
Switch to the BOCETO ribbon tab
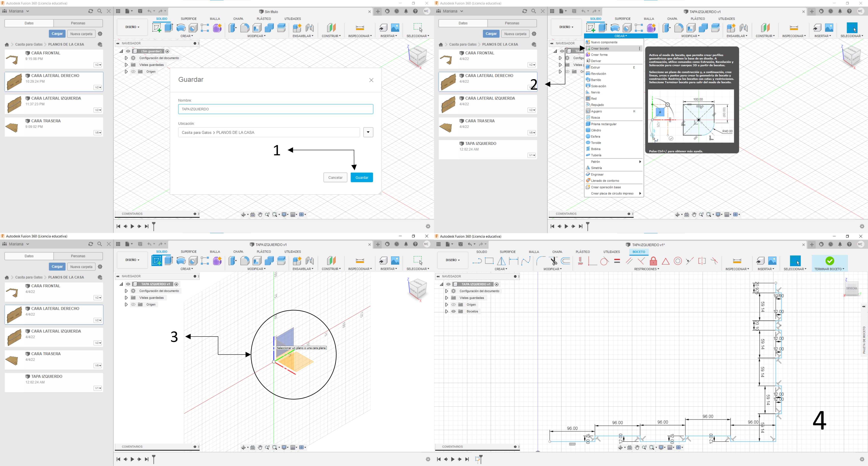tap(639, 252)
